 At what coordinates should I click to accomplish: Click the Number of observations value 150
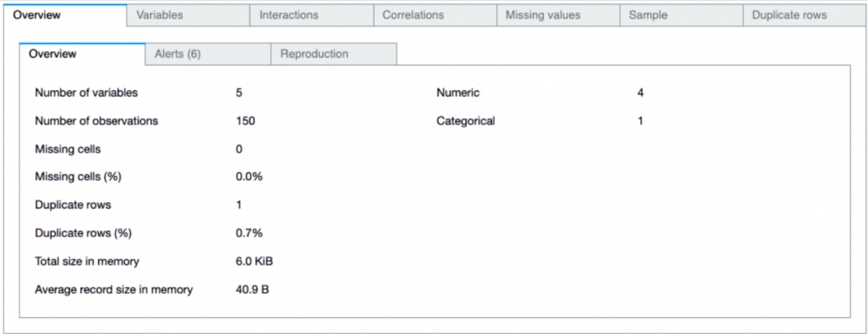click(x=245, y=121)
